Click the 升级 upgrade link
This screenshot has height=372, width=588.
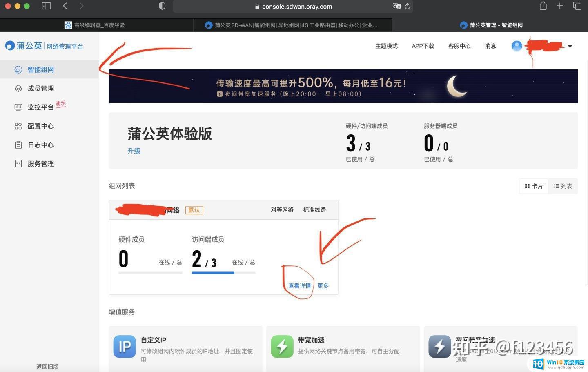click(x=134, y=151)
